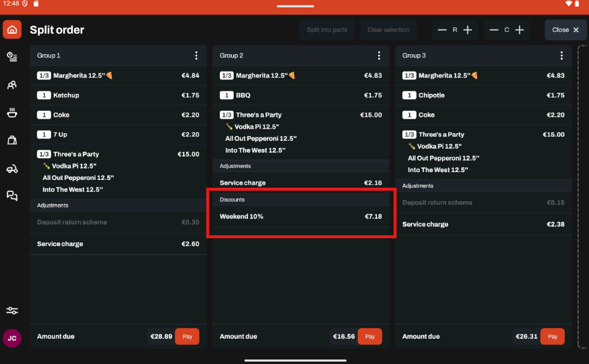Open the dine-in bowl icon
This screenshot has width=589, height=364.
(x=12, y=113)
